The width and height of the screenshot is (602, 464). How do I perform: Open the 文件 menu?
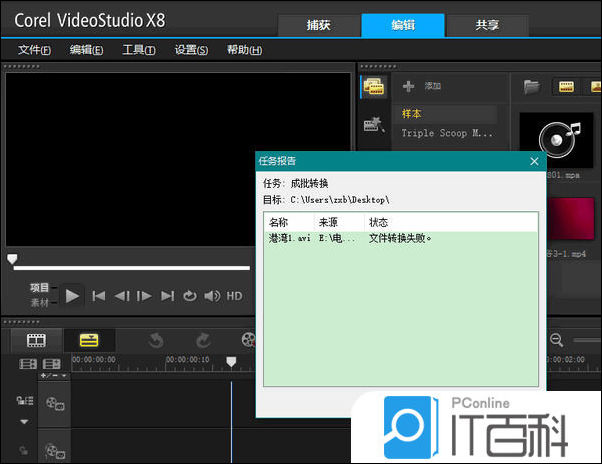click(34, 50)
